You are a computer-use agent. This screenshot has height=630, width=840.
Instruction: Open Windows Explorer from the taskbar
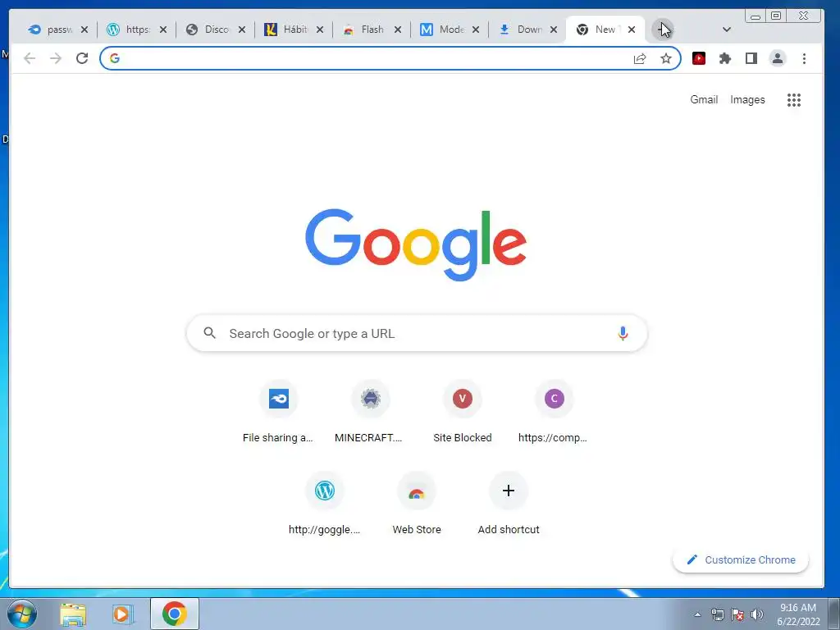(73, 614)
